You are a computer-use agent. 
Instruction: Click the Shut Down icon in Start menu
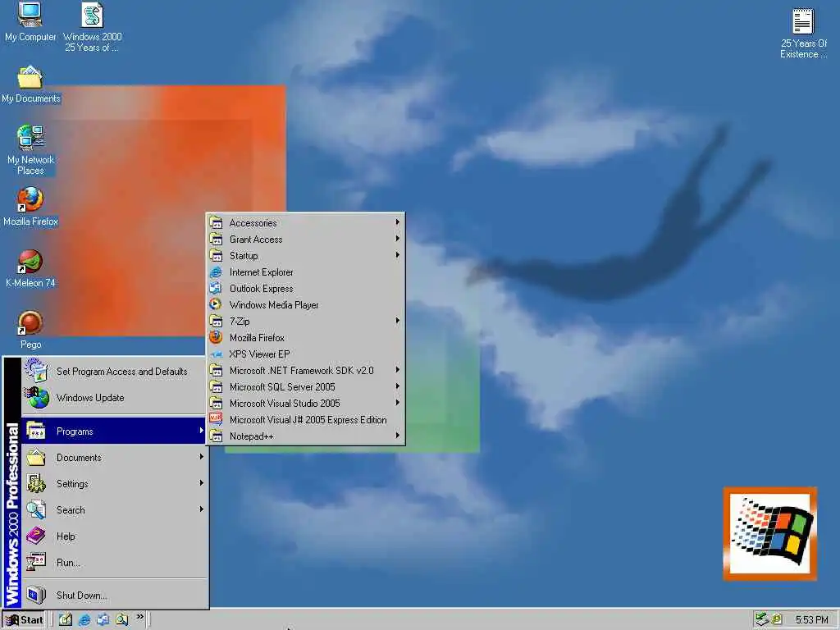36,595
